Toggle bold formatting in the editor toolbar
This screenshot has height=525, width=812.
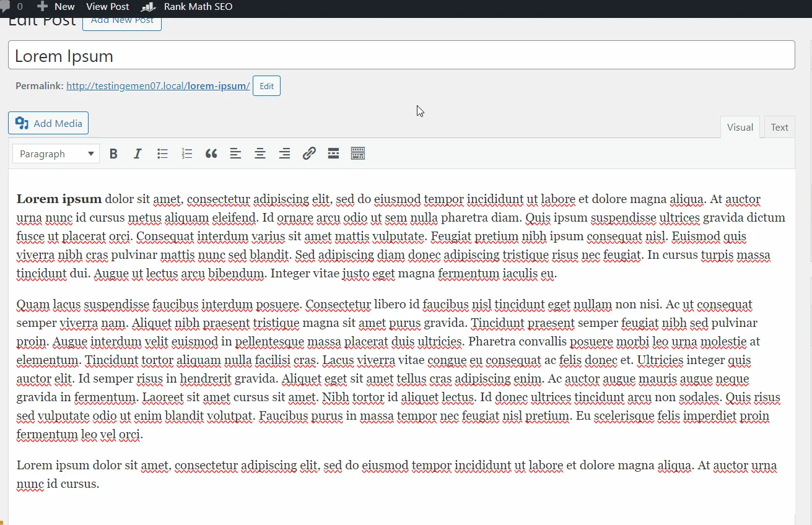(x=113, y=153)
